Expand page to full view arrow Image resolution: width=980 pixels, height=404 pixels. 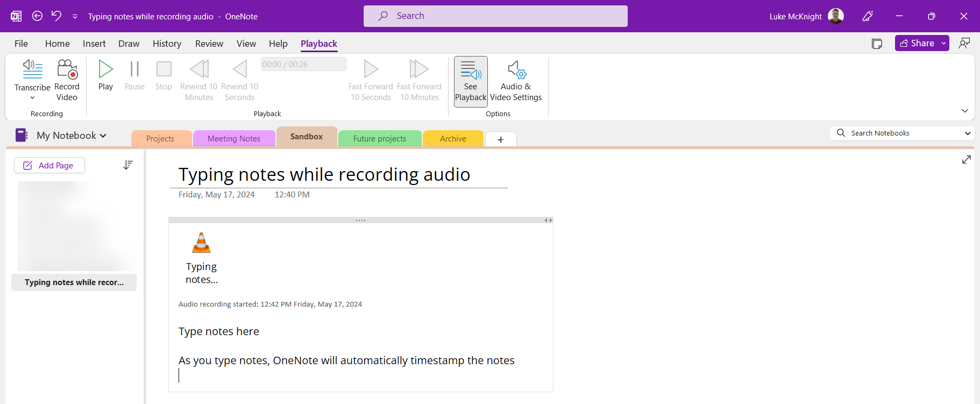click(x=967, y=160)
